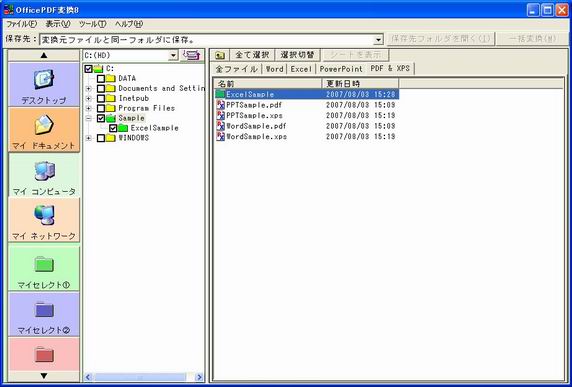Select the PPTSample.pdf file name

click(x=254, y=105)
